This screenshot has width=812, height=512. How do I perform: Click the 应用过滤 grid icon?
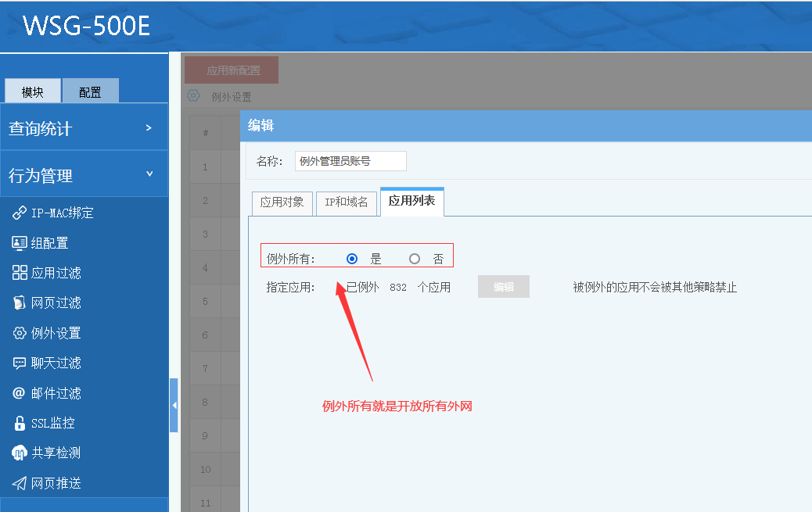(20, 273)
